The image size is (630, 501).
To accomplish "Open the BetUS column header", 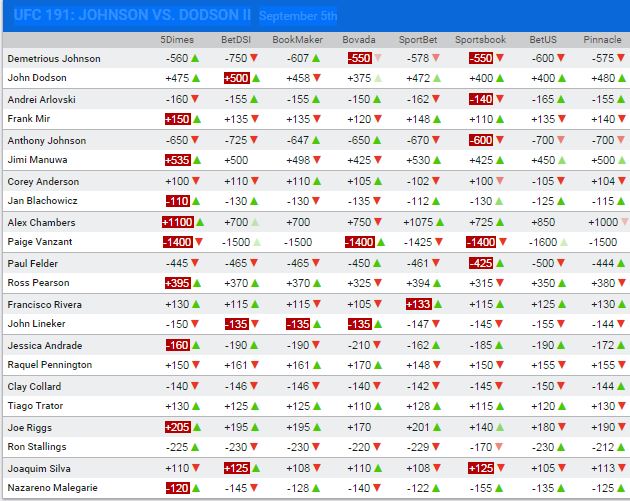I will pos(543,40).
